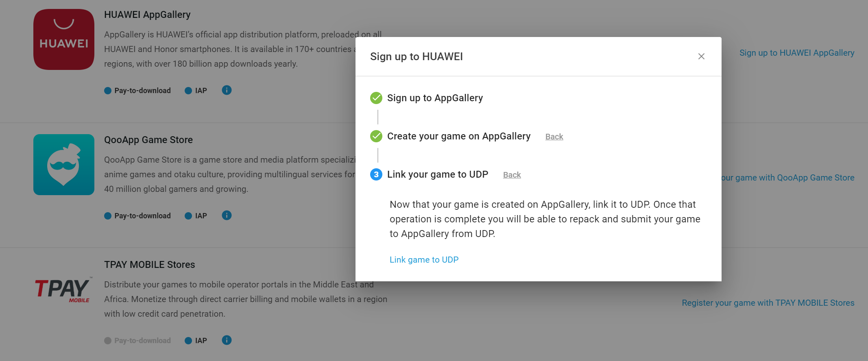This screenshot has height=361, width=868.
Task: Select the HUAWEI AppGallery title
Action: pyautogui.click(x=147, y=15)
